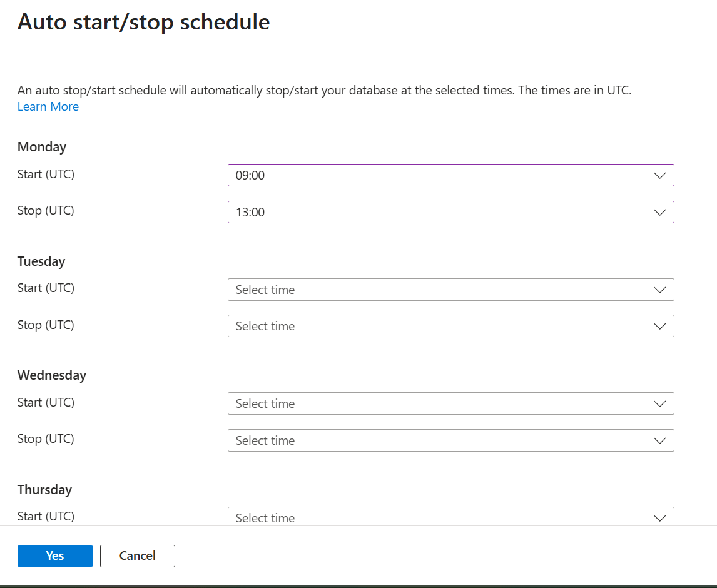Expand the Wednesday Stop time selector
717x588 pixels.
coord(450,440)
